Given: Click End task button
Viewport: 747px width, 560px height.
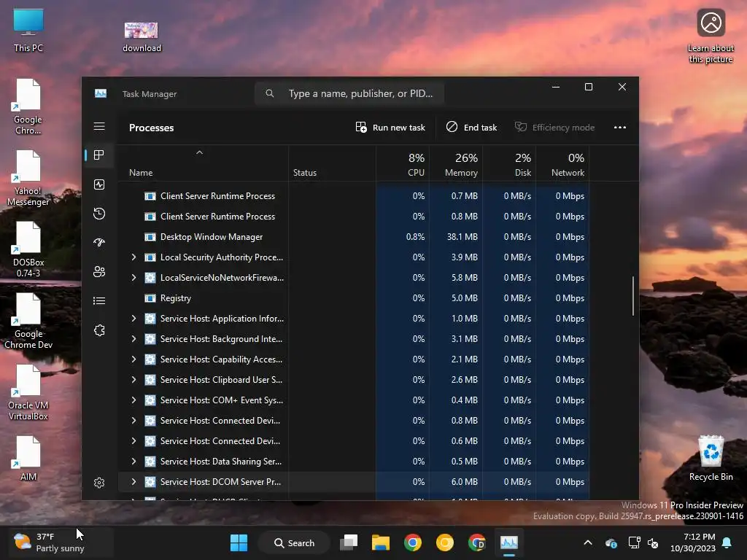Looking at the screenshot, I should tap(472, 128).
